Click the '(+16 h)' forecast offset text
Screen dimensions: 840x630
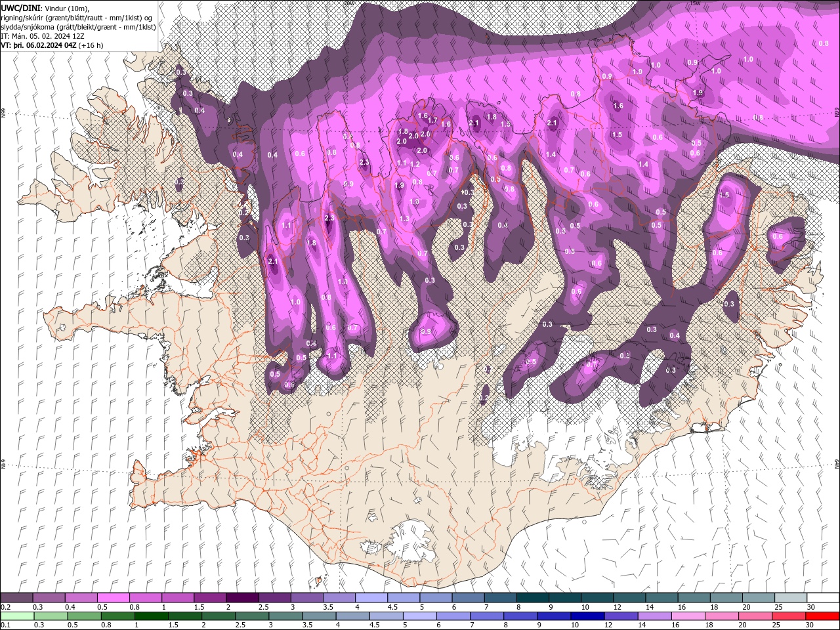pos(91,45)
